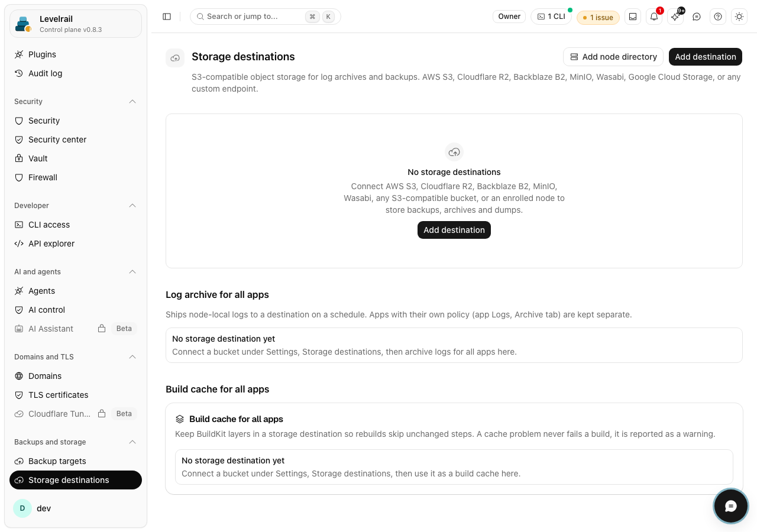Image resolution: width=757 pixels, height=532 pixels.
Task: Click the 'Log archive for all apps' heading
Action: click(x=217, y=294)
